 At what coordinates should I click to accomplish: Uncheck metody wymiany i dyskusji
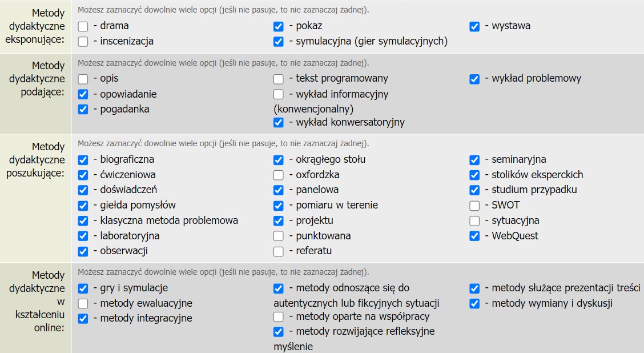coord(474,303)
